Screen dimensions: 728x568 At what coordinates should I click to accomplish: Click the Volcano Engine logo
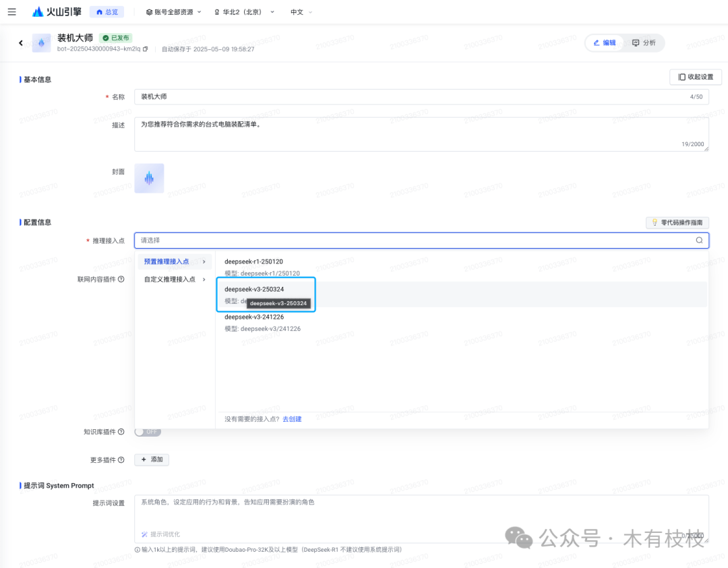[57, 12]
